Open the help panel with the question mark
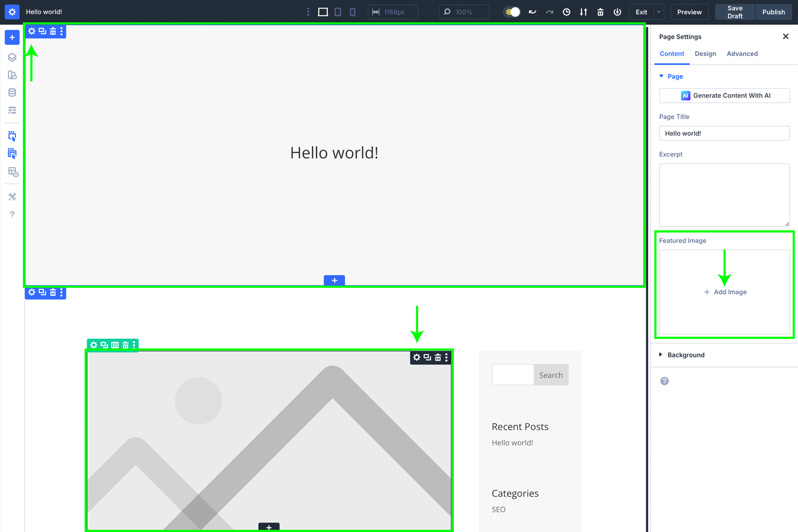The height and width of the screenshot is (532, 798). [x=12, y=214]
